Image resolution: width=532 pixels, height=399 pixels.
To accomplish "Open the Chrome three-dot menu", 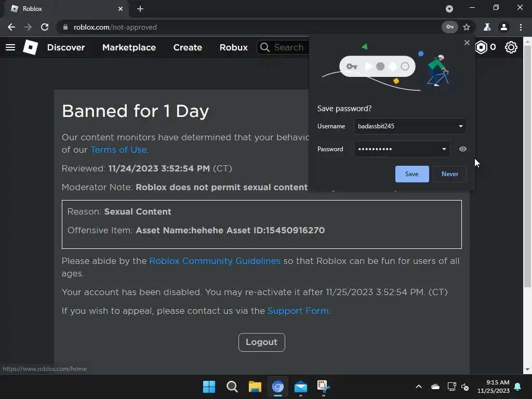I will coord(521,27).
